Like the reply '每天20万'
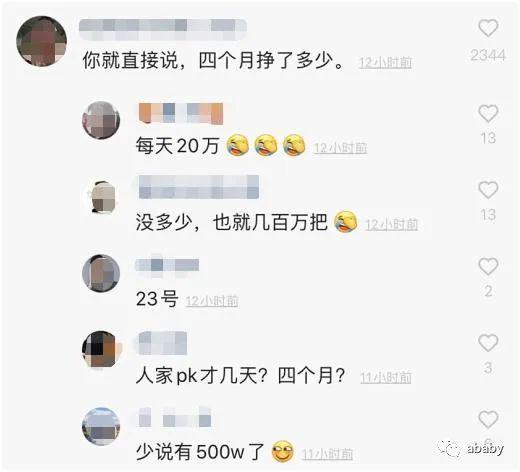The image size is (520, 472). 488,113
